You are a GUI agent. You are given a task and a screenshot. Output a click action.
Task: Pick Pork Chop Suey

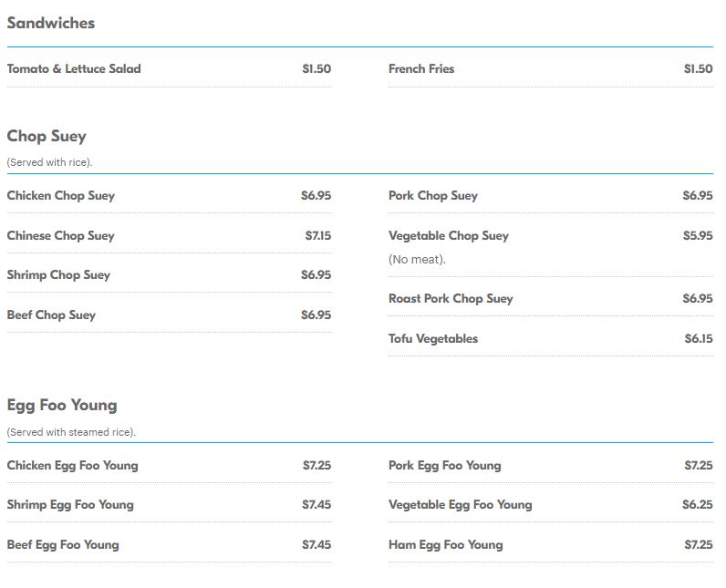coord(433,196)
